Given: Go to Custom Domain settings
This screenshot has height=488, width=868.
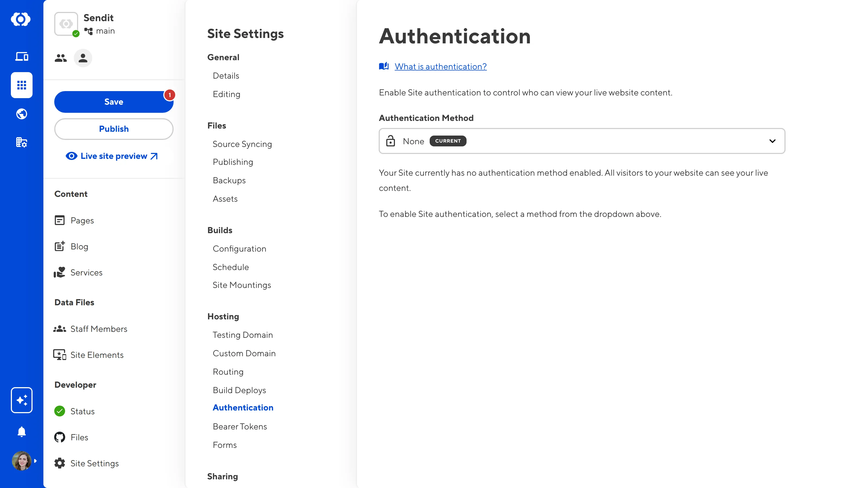Looking at the screenshot, I should [244, 353].
